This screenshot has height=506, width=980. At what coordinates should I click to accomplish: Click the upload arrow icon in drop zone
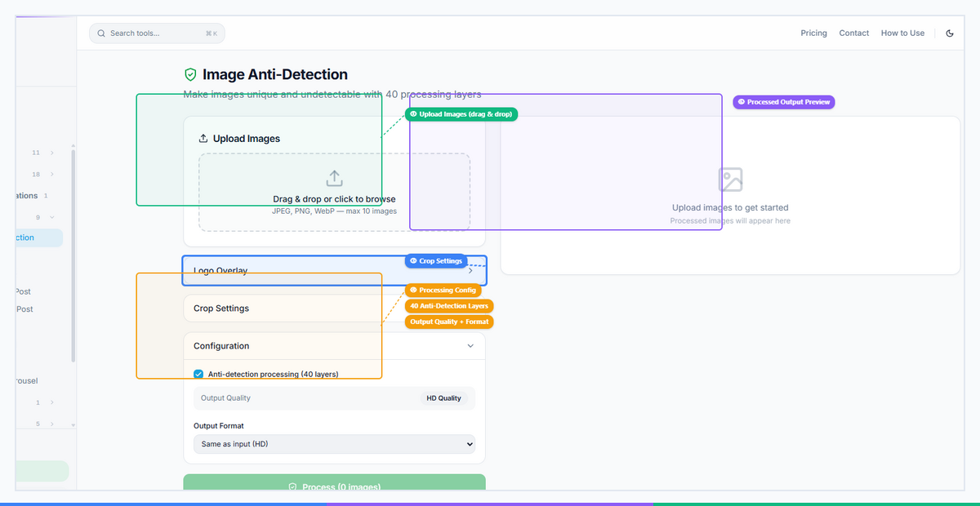334,178
